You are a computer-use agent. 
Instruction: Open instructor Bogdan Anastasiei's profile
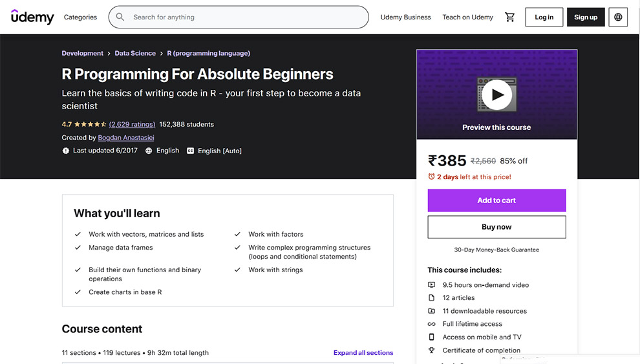126,138
